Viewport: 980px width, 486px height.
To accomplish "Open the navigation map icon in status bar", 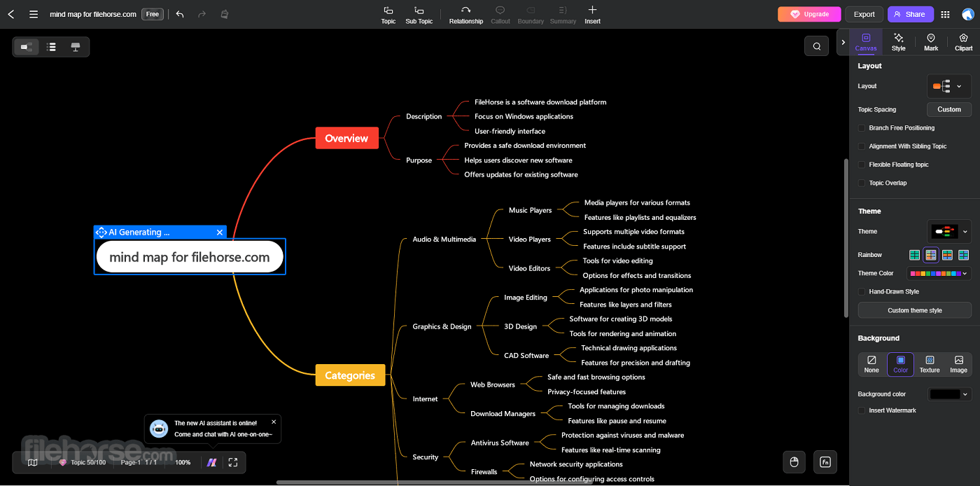I will [x=32, y=462].
